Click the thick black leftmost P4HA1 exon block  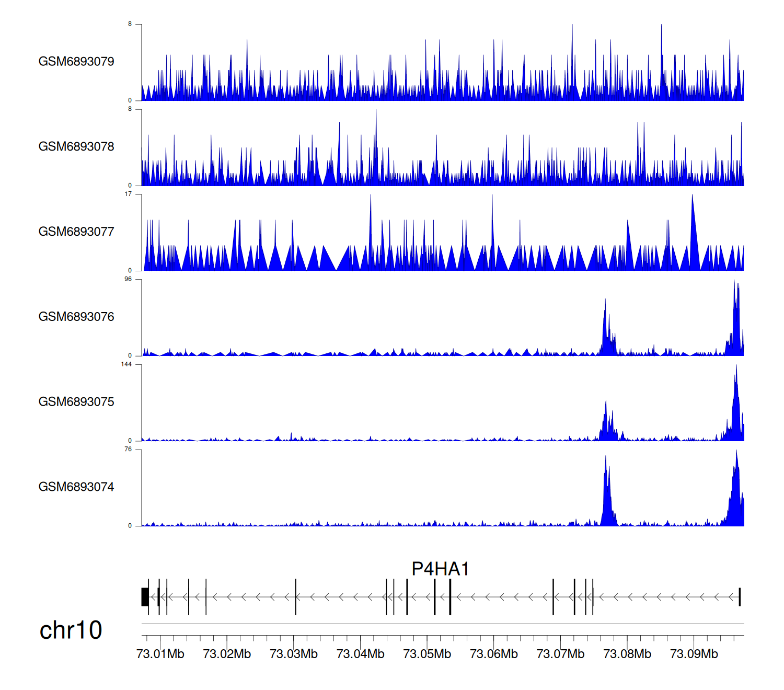[x=145, y=597]
